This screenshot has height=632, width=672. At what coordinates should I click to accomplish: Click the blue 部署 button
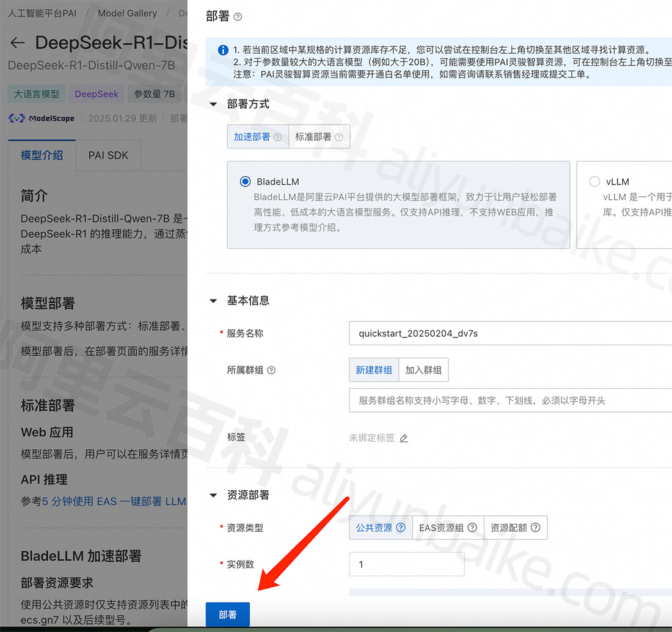(227, 615)
